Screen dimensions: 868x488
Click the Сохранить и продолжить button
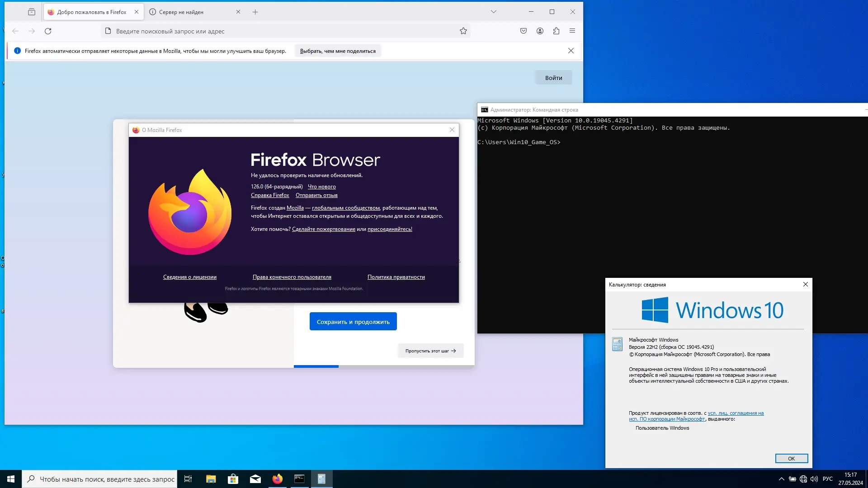(x=353, y=322)
